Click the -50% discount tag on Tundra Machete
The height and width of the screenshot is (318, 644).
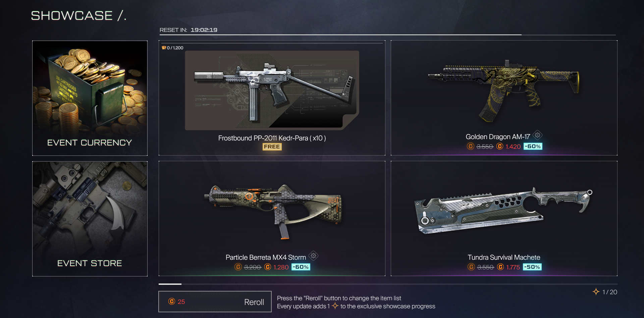click(532, 267)
